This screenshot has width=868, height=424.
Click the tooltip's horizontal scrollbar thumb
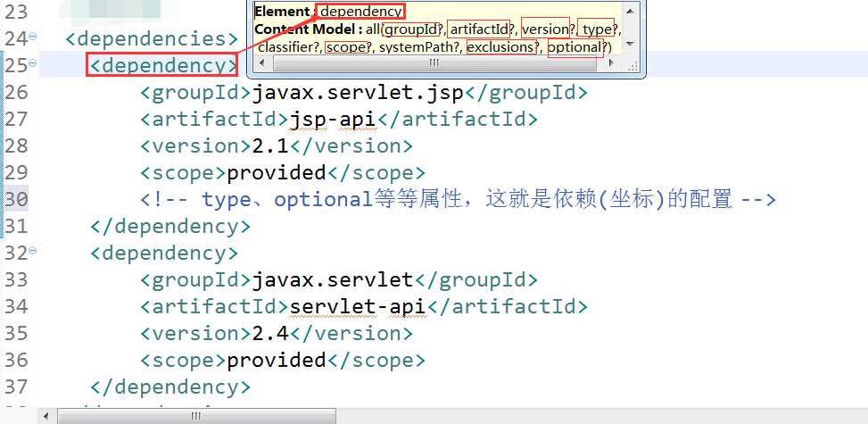(434, 63)
